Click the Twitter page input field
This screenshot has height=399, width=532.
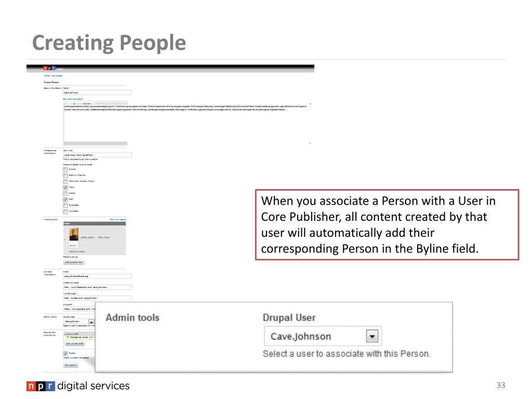click(97, 298)
